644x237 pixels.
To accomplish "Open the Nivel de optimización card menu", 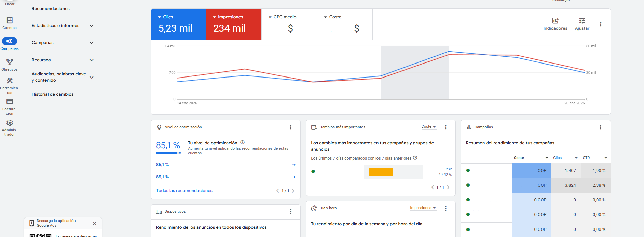I will (291, 127).
